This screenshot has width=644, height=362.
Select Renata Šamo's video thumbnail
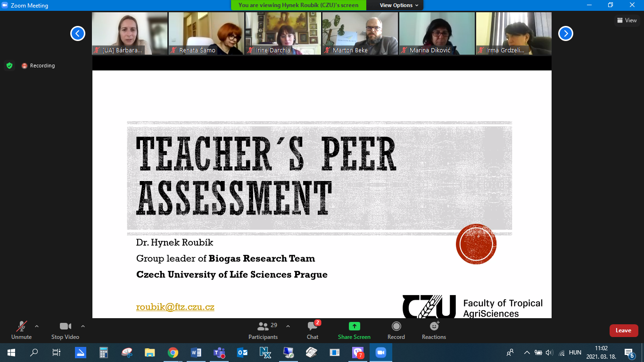click(206, 33)
